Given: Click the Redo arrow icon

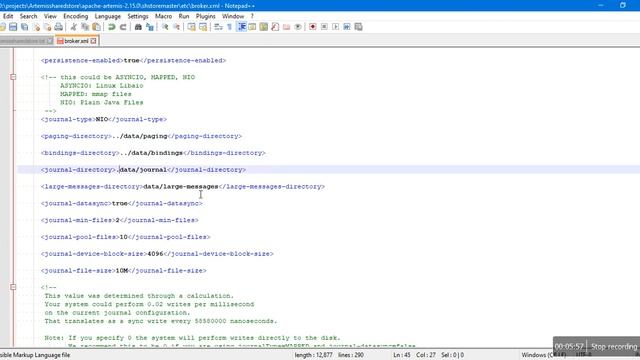Looking at the screenshot, I should pos(123,27).
